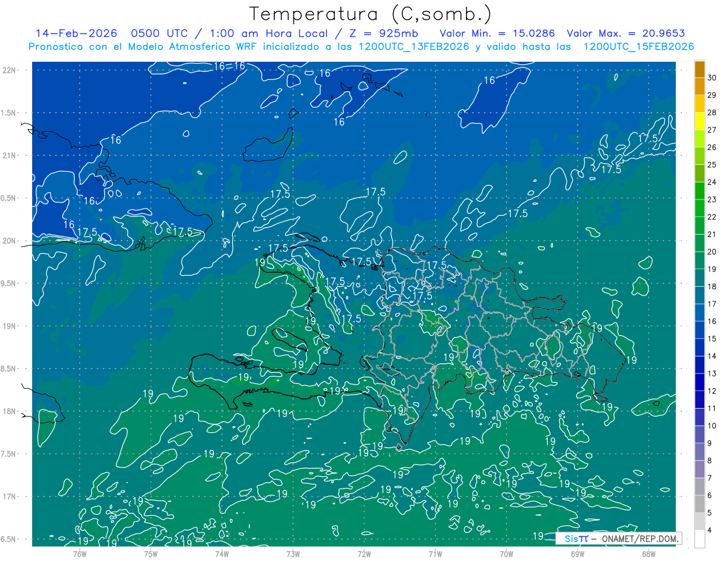728x562 pixels.
Task: Click the "1200UTC_13FEB2026" initialization time
Action: click(414, 47)
